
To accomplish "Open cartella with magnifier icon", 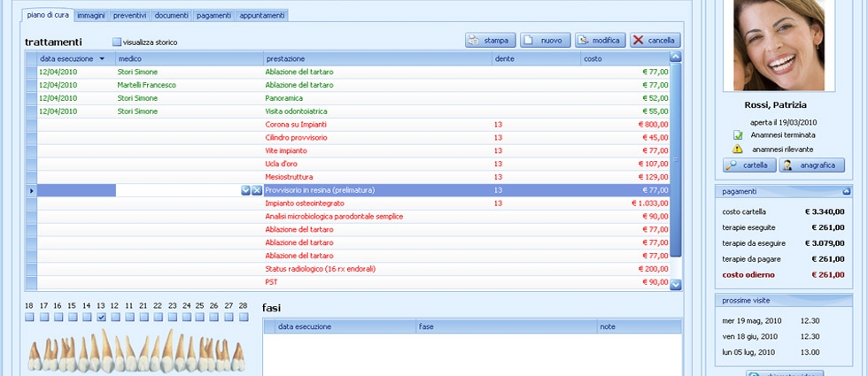I will pos(749,165).
